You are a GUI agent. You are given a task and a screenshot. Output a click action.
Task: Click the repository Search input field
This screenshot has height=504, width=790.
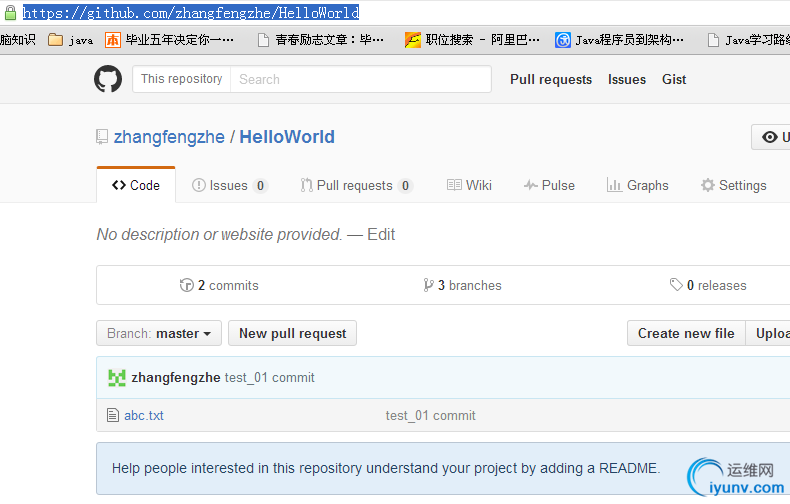(361, 79)
